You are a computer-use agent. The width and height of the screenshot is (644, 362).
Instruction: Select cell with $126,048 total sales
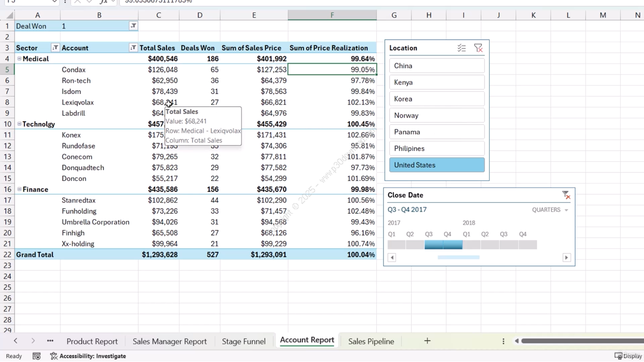(x=158, y=70)
